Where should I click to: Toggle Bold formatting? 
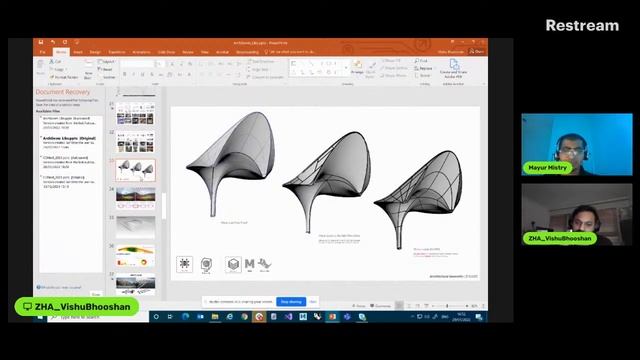124,74
